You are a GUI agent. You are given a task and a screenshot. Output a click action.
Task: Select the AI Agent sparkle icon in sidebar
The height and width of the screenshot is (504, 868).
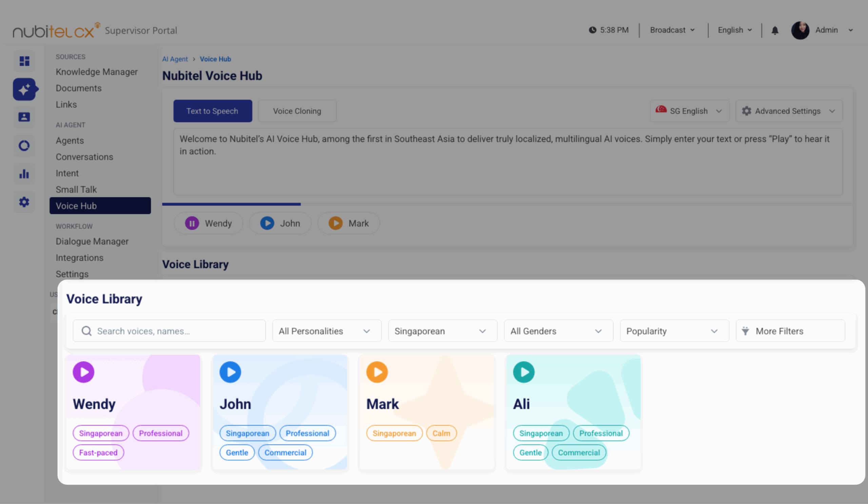pos(24,89)
